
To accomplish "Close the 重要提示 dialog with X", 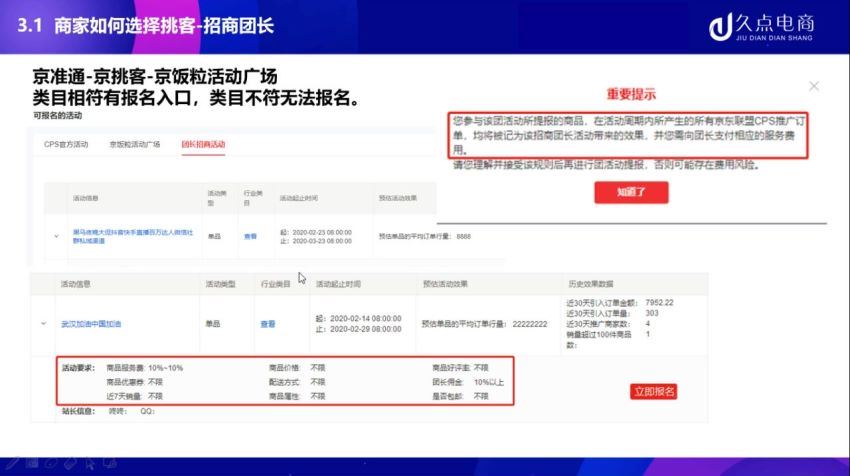I will [x=814, y=86].
